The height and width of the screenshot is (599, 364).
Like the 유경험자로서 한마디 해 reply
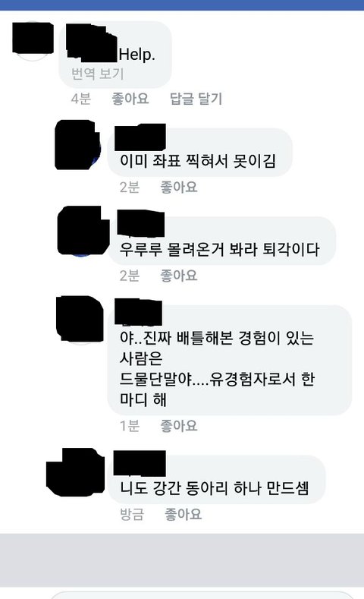178,426
